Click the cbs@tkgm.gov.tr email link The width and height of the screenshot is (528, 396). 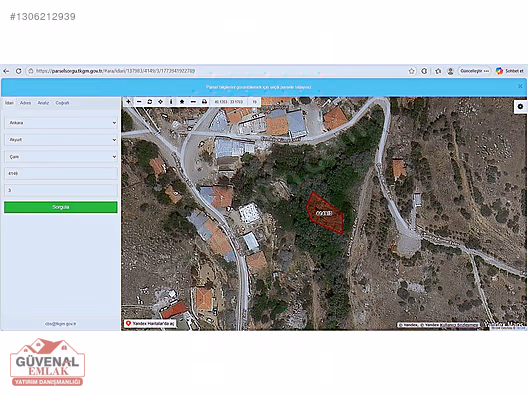pos(61,324)
